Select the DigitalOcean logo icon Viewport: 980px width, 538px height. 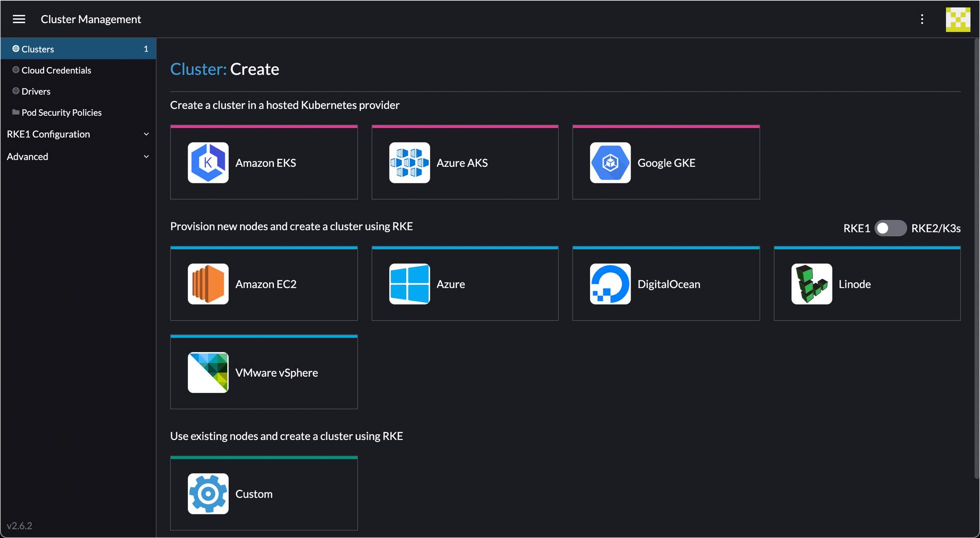click(610, 284)
